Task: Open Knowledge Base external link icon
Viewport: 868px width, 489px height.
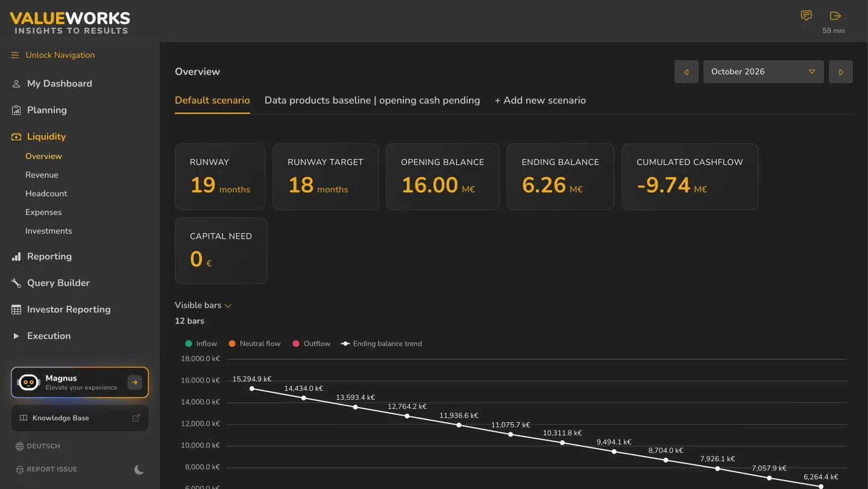Action: click(136, 418)
